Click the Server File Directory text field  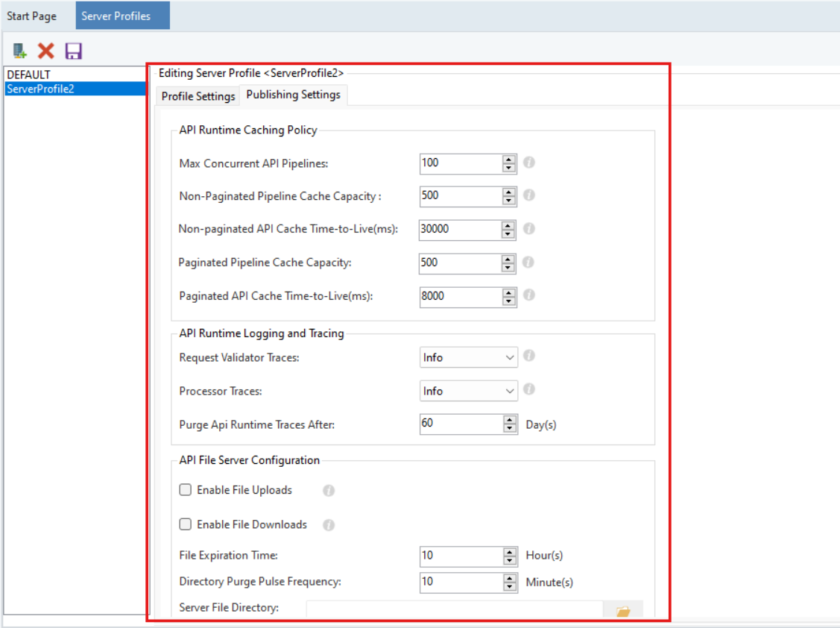[x=455, y=609]
